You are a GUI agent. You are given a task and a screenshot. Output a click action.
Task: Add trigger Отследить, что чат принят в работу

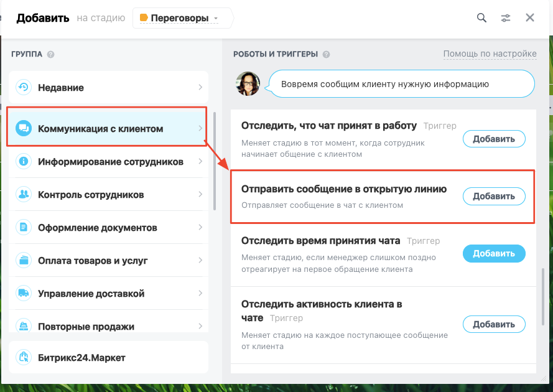pos(494,139)
